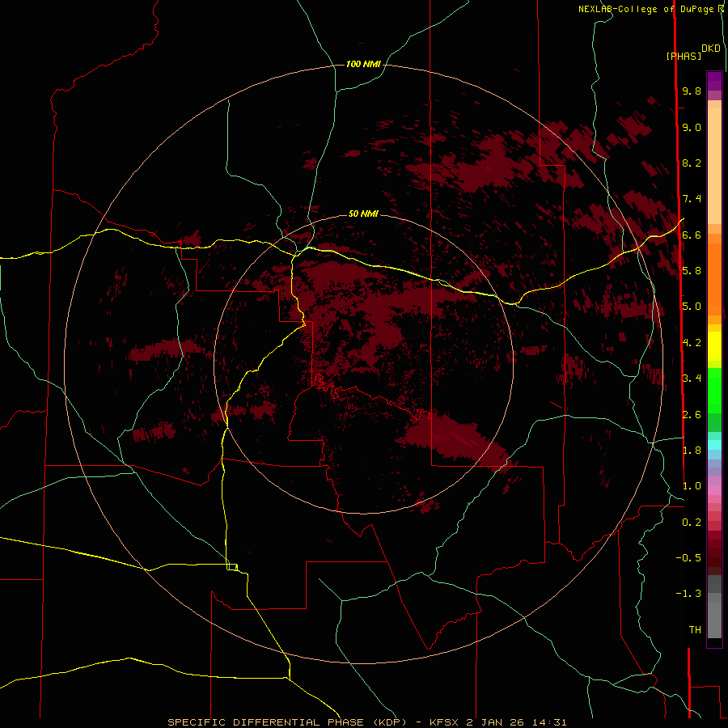Click the 1.8 value on the scale
Image resolution: width=728 pixels, height=728 pixels.
pos(692,451)
